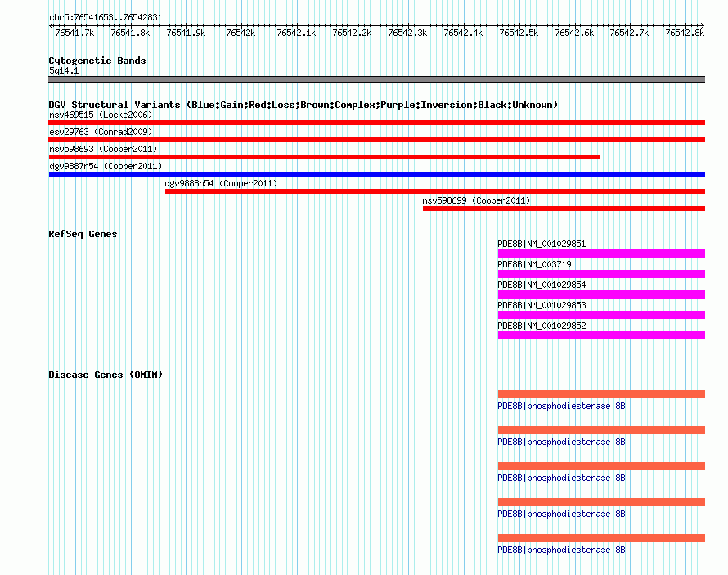
Task: Open the dgv9888n54 (Cooper2011) variant label
Action: click(221, 183)
